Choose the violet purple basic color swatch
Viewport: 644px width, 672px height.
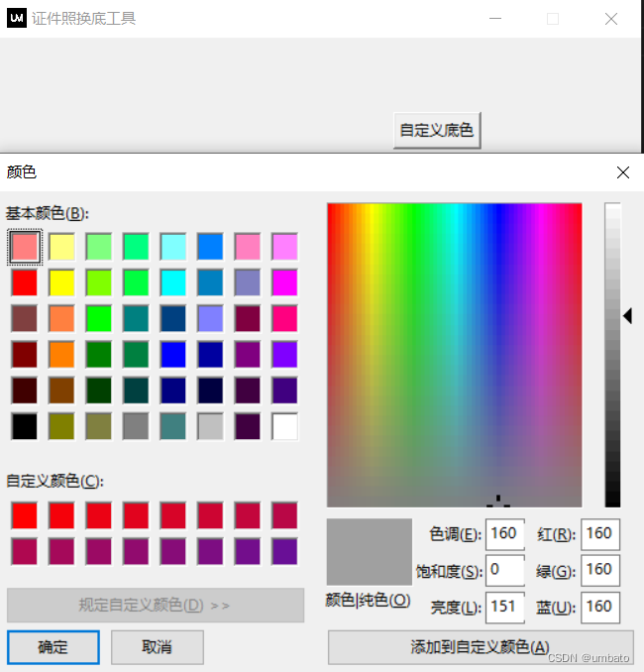[284, 355]
